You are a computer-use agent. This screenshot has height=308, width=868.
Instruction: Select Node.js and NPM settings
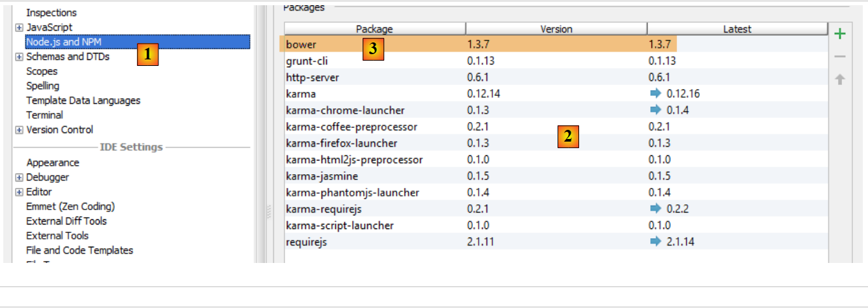(63, 42)
